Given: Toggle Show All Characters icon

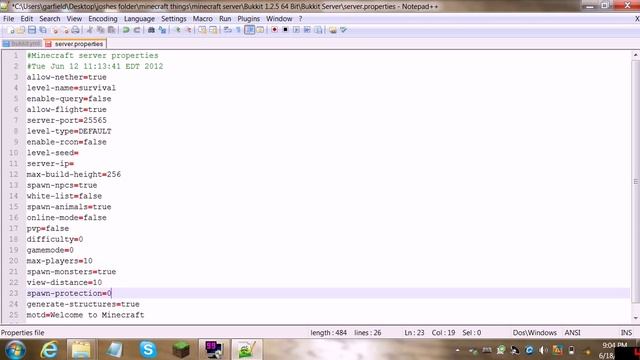Looking at the screenshot, I should click(x=238, y=30).
